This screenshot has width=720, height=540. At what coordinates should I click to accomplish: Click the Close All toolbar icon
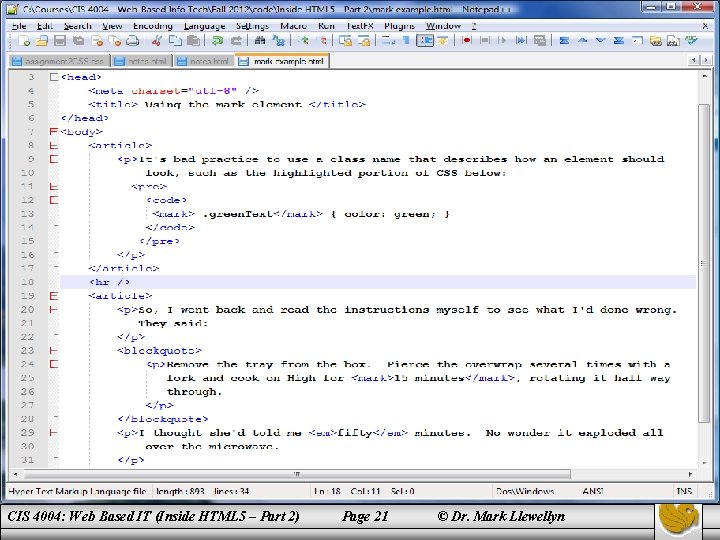tap(114, 41)
